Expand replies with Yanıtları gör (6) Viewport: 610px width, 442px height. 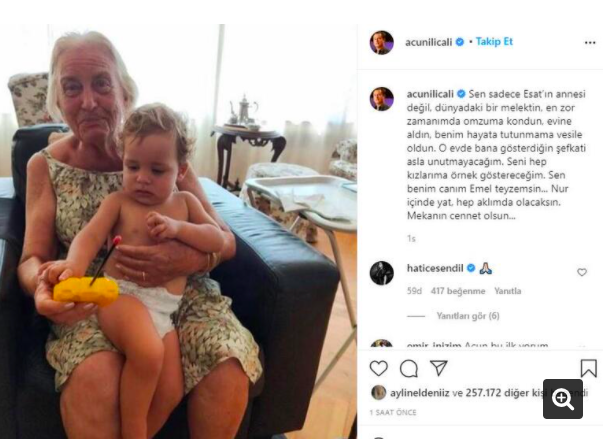point(468,316)
